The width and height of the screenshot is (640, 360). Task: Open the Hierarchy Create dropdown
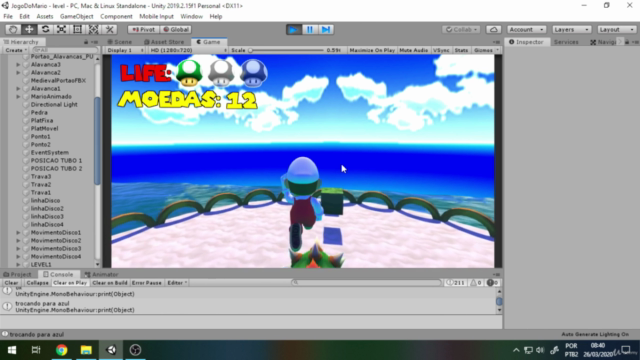(16, 50)
